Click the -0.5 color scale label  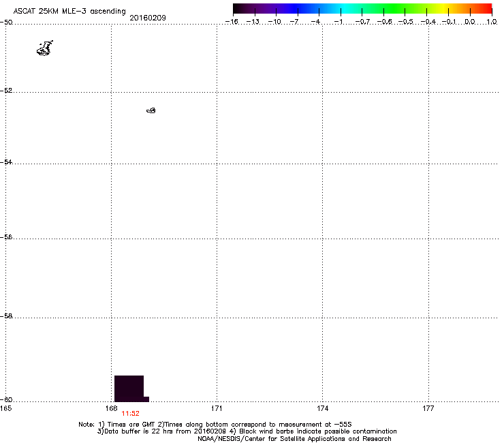406,22
